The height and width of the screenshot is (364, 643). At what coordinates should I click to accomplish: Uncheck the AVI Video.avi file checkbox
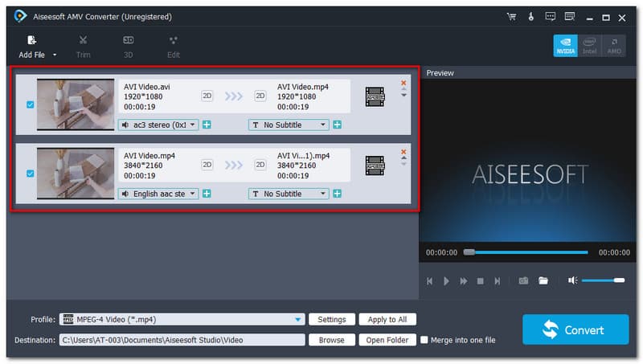tap(31, 105)
